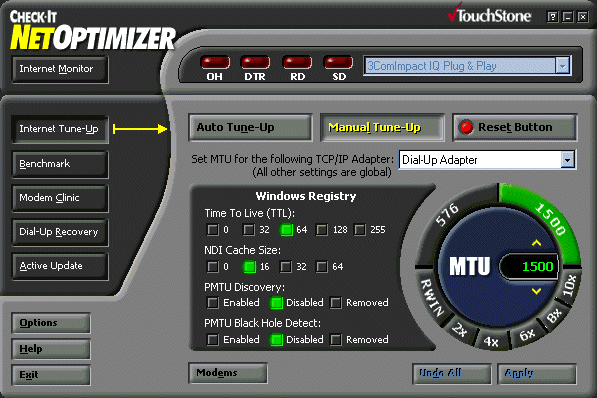Set NDI Cache Size to 16
597x398 pixels.
coord(249,267)
